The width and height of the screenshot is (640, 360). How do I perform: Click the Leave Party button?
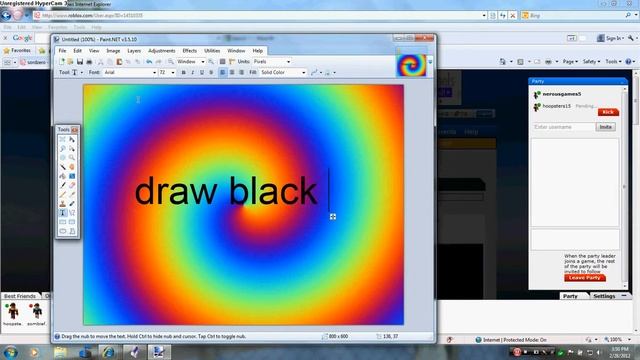(x=584, y=278)
